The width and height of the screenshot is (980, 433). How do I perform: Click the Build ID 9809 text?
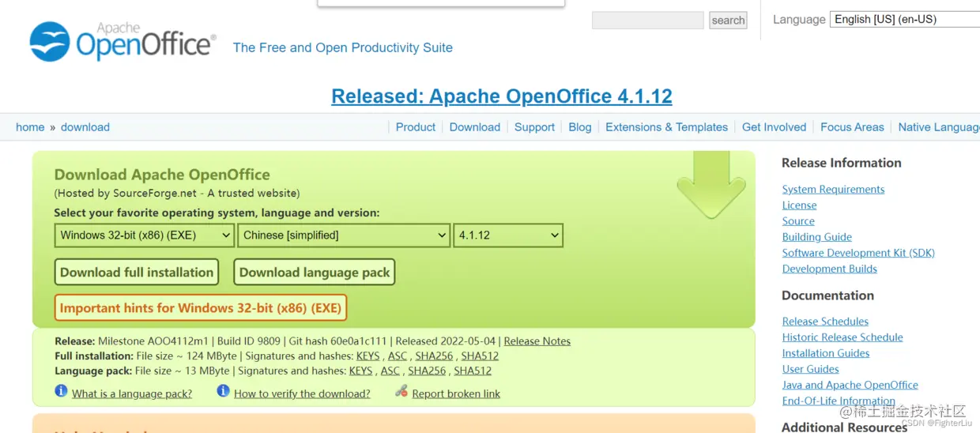coord(249,341)
